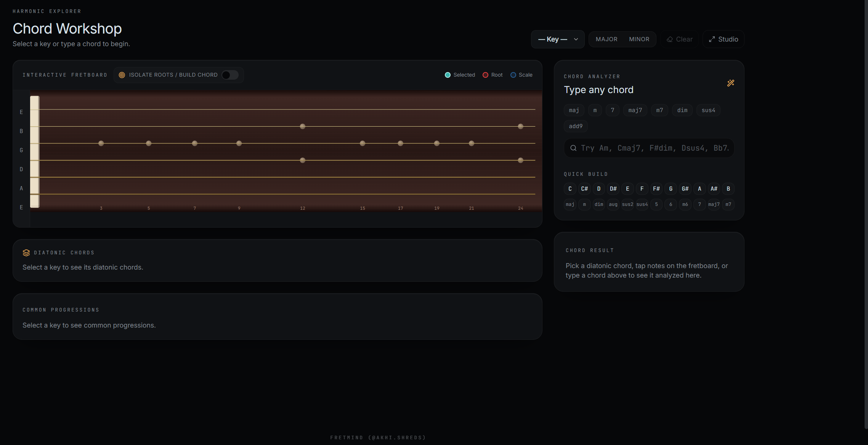Click the search icon in chord input
Image resolution: width=868 pixels, height=445 pixels.
(x=573, y=148)
